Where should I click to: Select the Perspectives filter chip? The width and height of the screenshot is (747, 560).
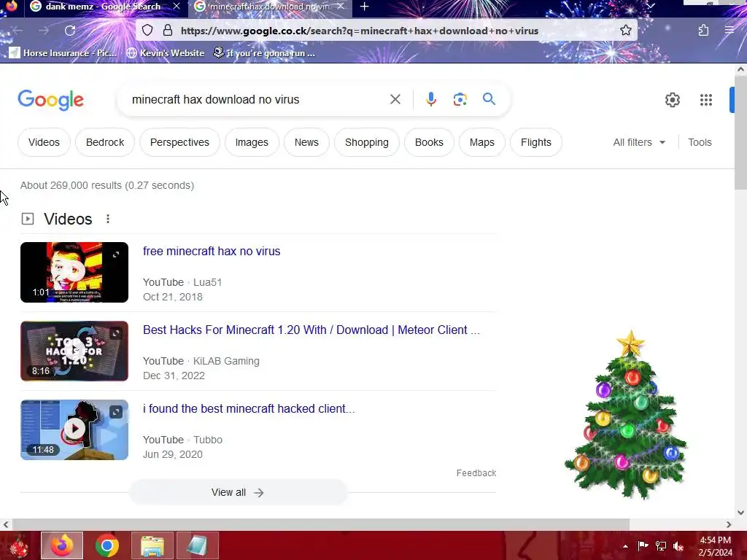point(179,142)
